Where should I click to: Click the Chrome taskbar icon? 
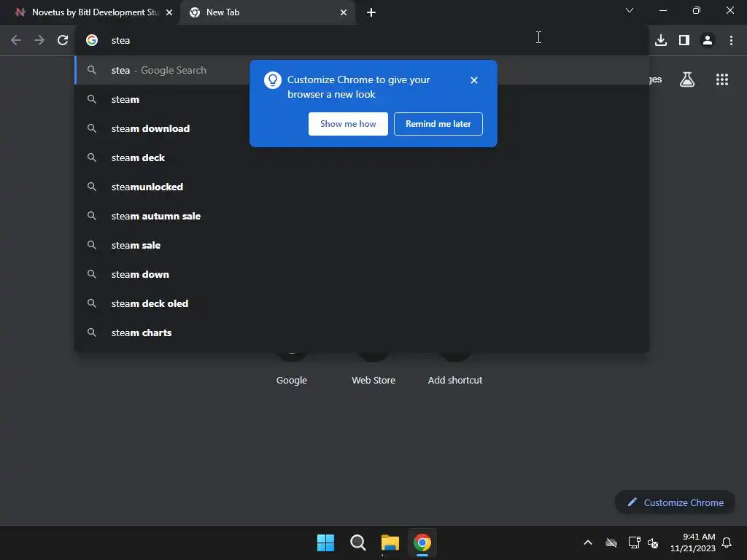click(x=422, y=542)
